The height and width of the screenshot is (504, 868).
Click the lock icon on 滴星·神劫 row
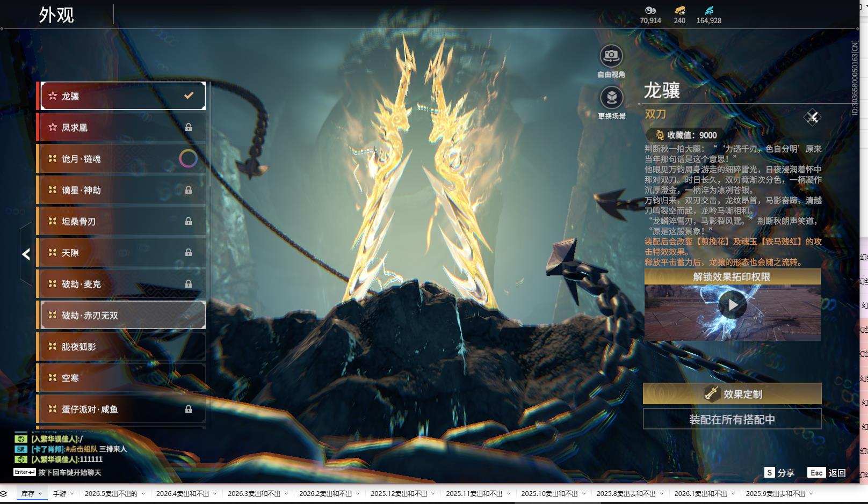(189, 190)
